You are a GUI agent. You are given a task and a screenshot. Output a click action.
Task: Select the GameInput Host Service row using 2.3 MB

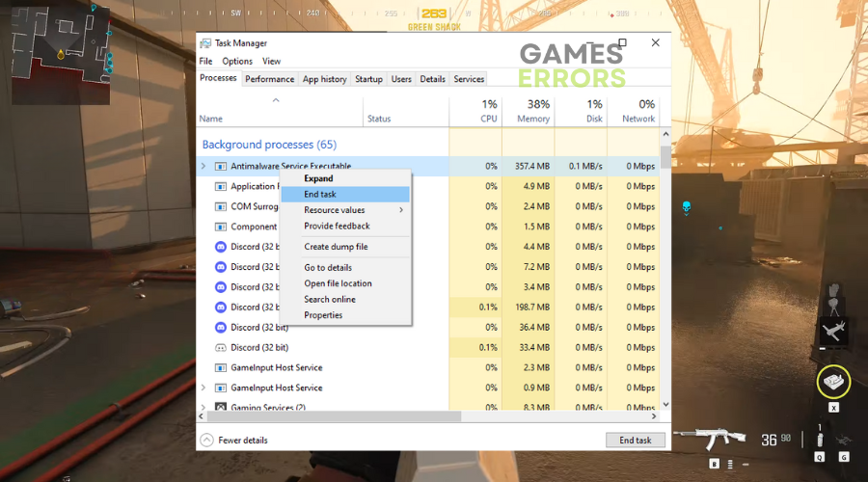coord(427,368)
